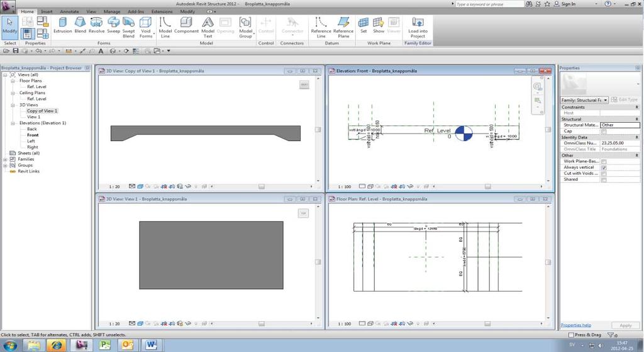Enable the Shared checkbox

(x=604, y=179)
